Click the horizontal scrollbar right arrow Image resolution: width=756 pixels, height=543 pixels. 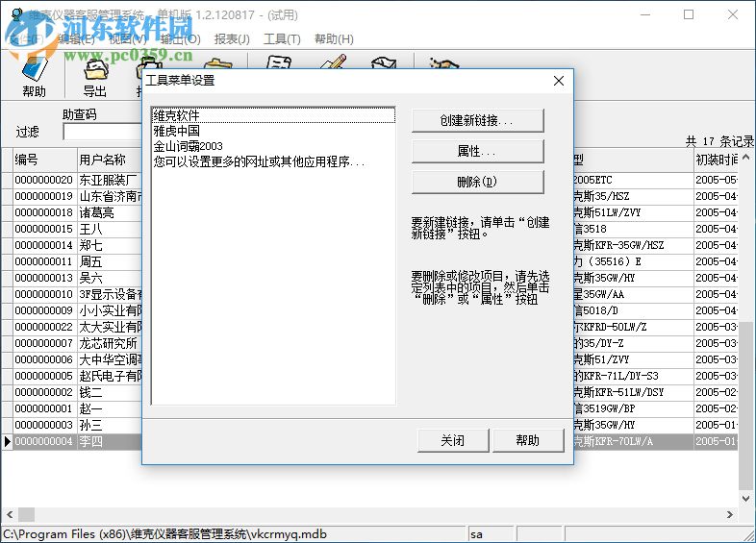730,514
